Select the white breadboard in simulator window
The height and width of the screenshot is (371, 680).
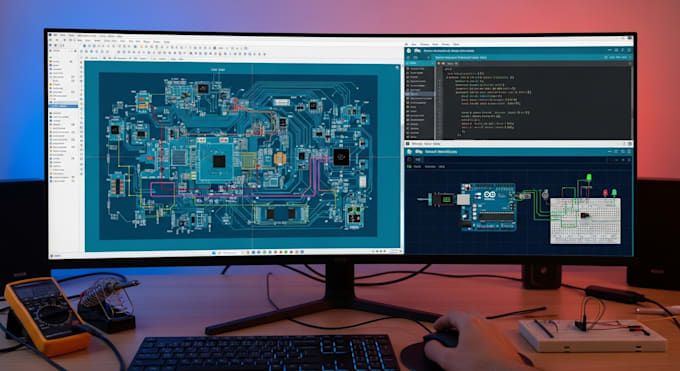[585, 220]
